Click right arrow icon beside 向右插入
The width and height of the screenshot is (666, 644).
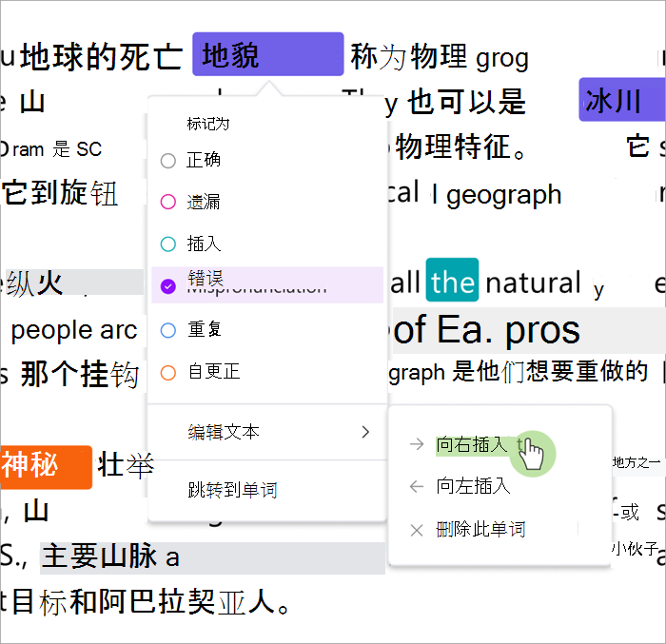(x=417, y=444)
